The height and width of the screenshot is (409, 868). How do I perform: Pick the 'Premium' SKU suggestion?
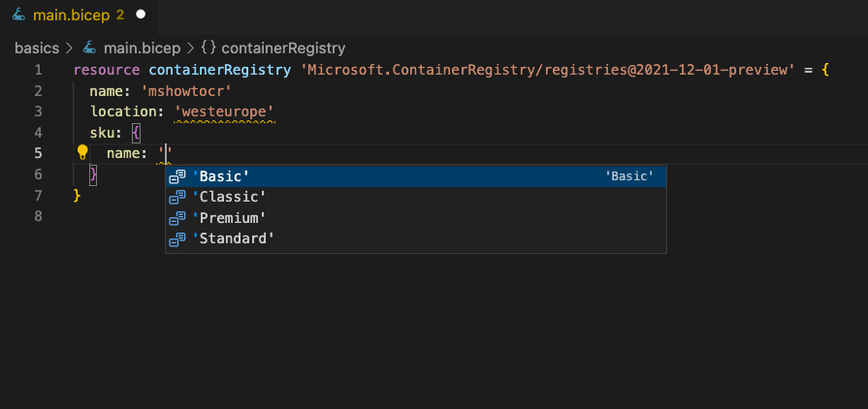coord(416,219)
